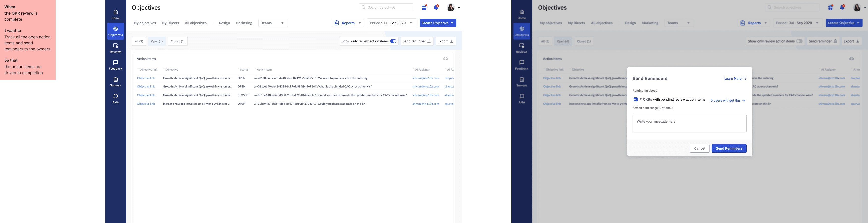Open Objective link for 'Increase new app installs' row
The width and height of the screenshot is (868, 223).
pyautogui.click(x=146, y=104)
